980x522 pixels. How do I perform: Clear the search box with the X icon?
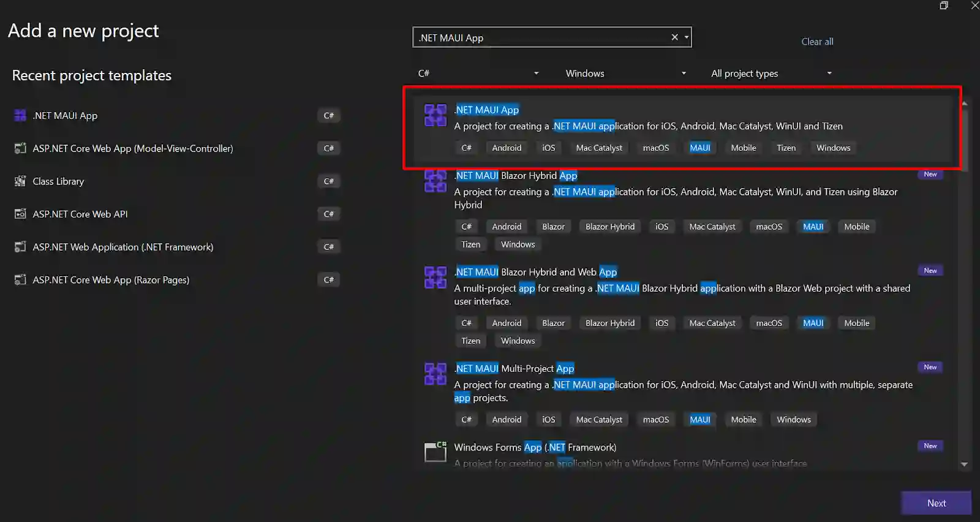coord(674,37)
